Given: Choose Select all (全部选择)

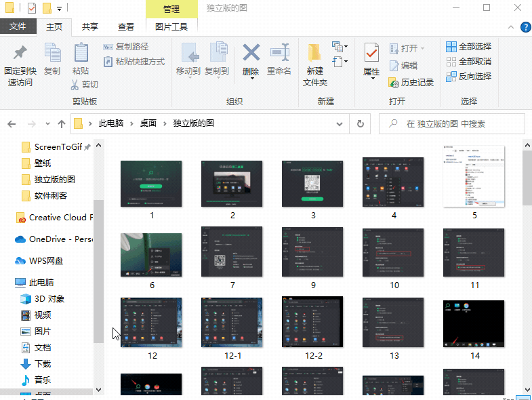Looking at the screenshot, I should click(469, 47).
